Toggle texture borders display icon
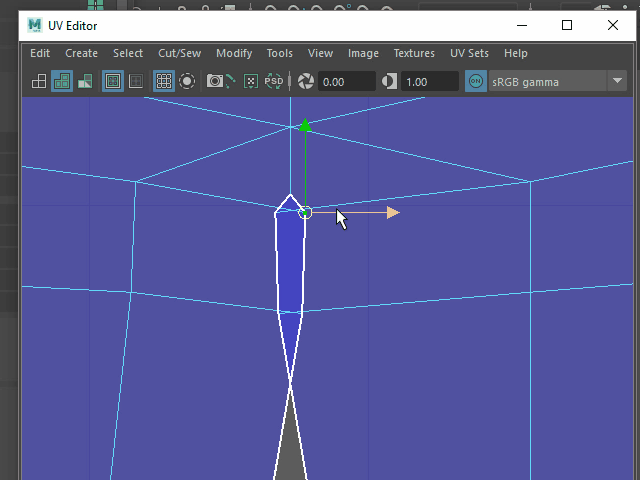The image size is (640, 480). [x=113, y=82]
